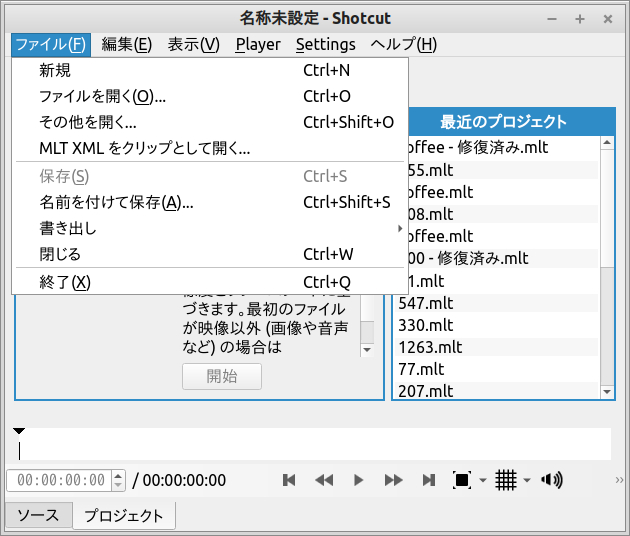The width and height of the screenshot is (630, 536).
Task: Toggle the player grid overlay icon
Action: point(506,480)
